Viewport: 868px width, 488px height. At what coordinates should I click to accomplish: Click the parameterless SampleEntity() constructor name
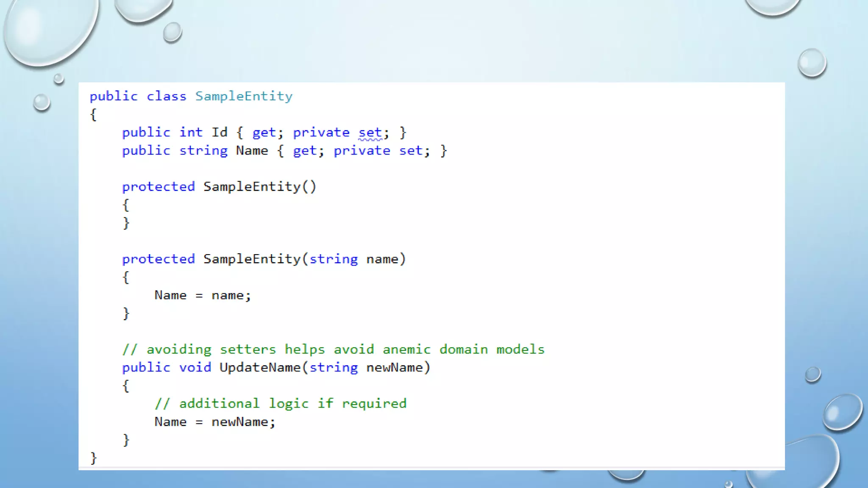[x=252, y=187]
